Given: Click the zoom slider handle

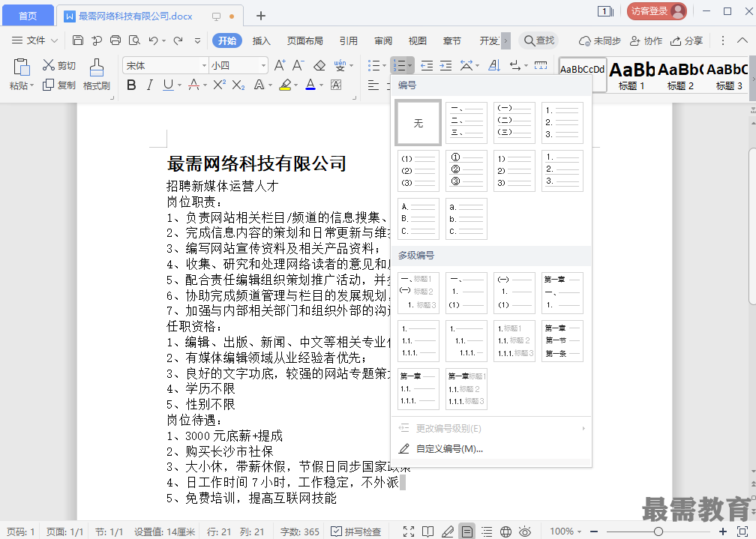Looking at the screenshot, I should 658,532.
